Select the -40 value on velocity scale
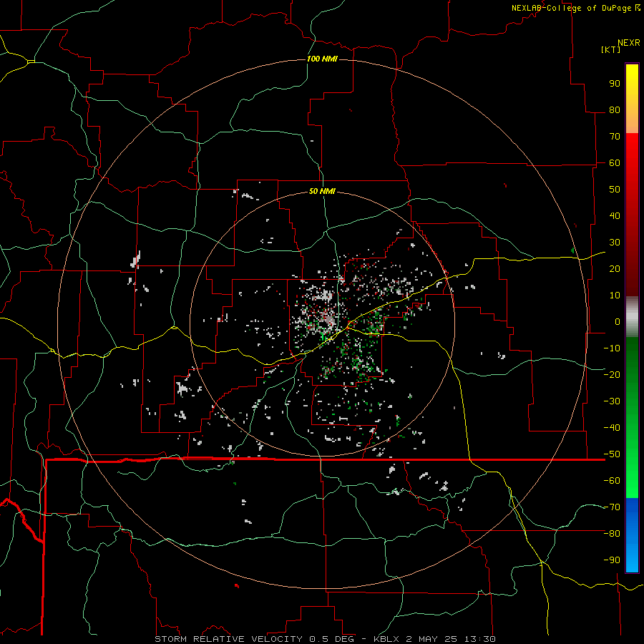Viewport: 644px width, 644px height. (612, 428)
